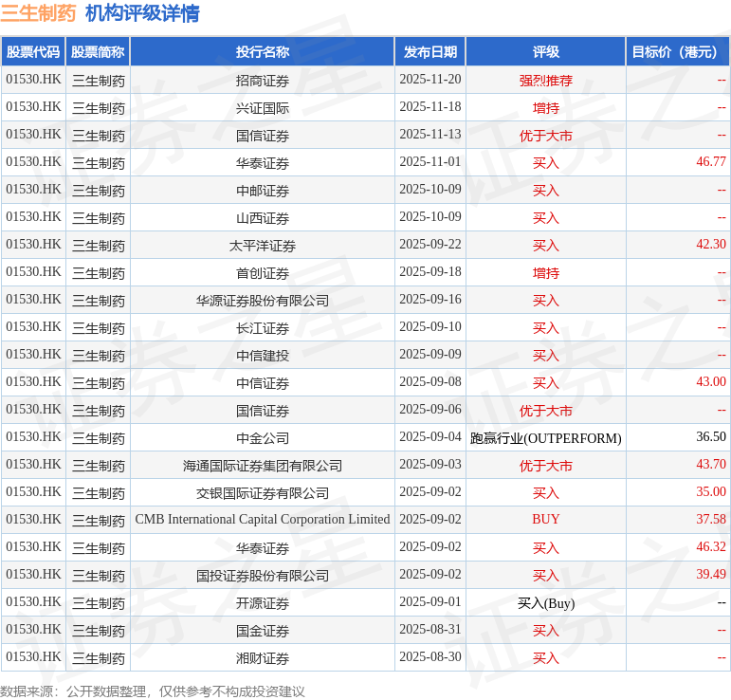Click the 开源证券 cell

tap(263, 603)
